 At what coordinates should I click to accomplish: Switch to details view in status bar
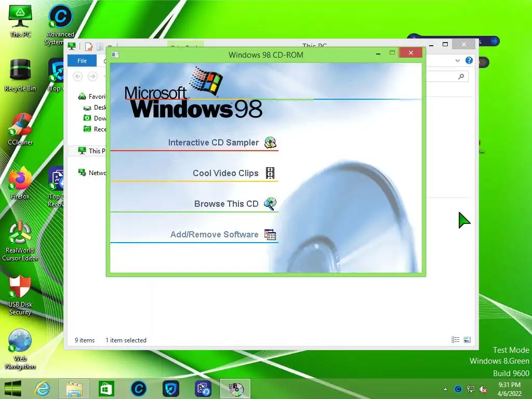[x=455, y=340]
